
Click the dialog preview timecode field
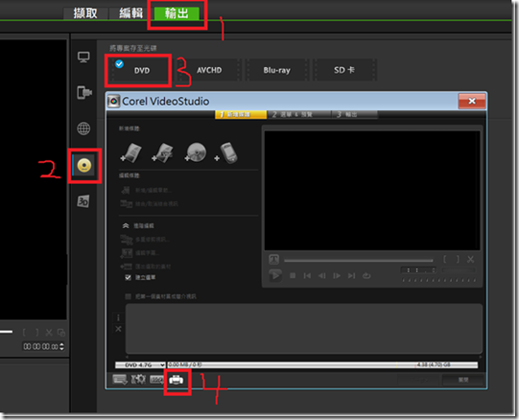tap(418, 270)
